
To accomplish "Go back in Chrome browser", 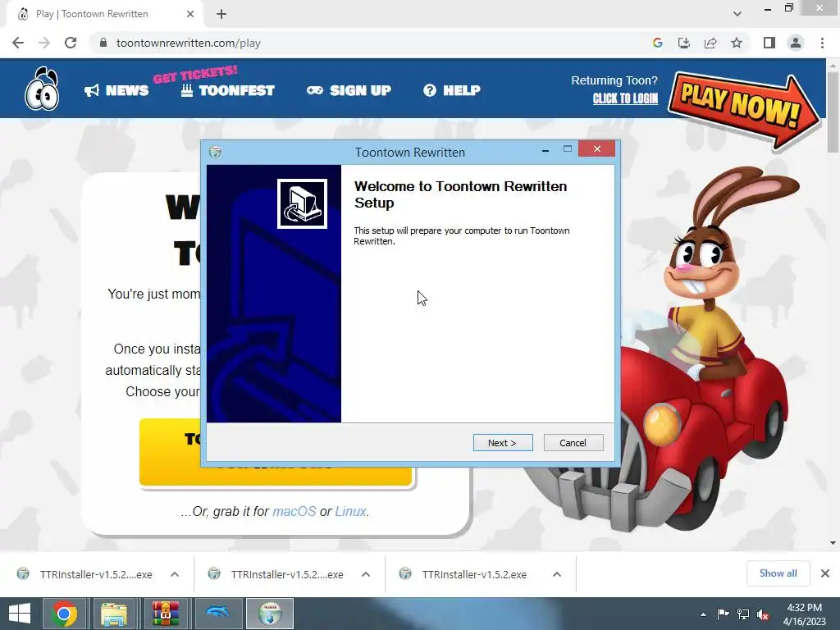I will (18, 43).
